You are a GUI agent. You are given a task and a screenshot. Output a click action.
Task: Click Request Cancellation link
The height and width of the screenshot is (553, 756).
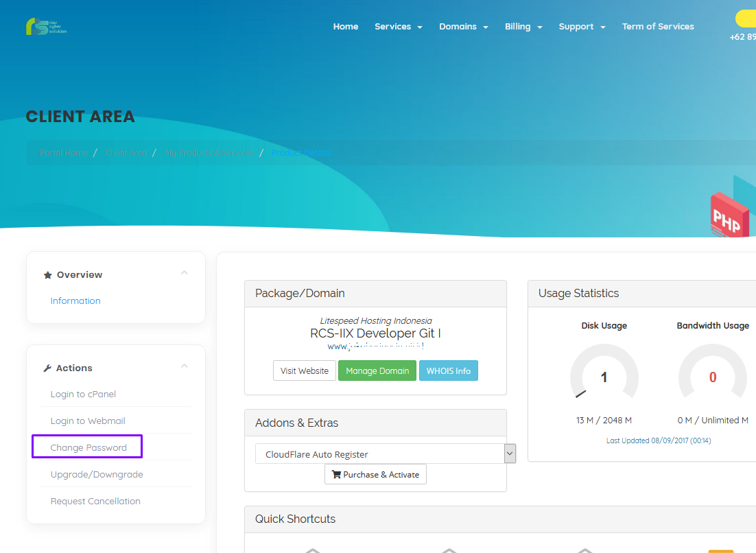point(95,501)
